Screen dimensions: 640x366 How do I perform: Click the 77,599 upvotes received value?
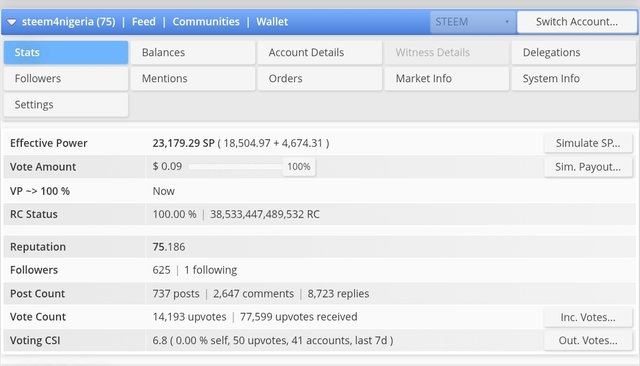coord(299,317)
